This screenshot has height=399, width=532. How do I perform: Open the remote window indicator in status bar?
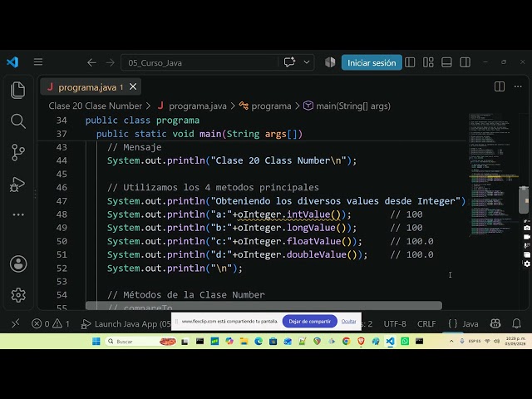16,323
